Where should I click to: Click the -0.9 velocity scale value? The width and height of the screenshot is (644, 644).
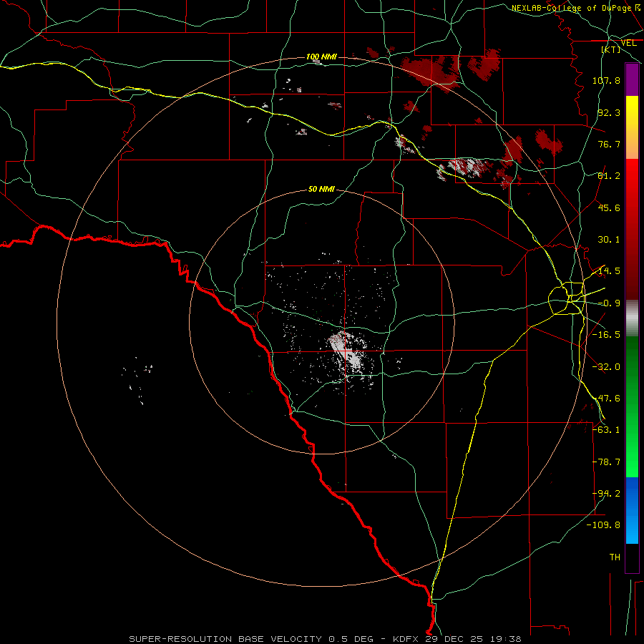[609, 303]
